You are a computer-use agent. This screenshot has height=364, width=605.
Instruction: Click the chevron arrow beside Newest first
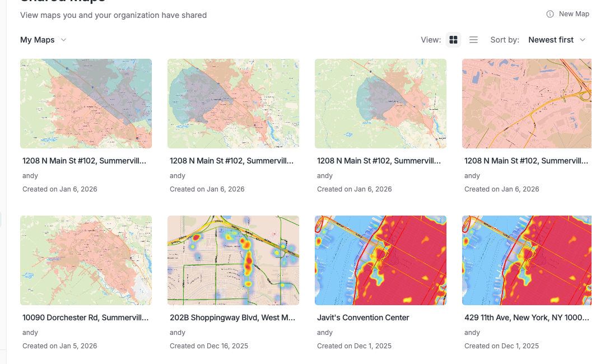point(583,40)
